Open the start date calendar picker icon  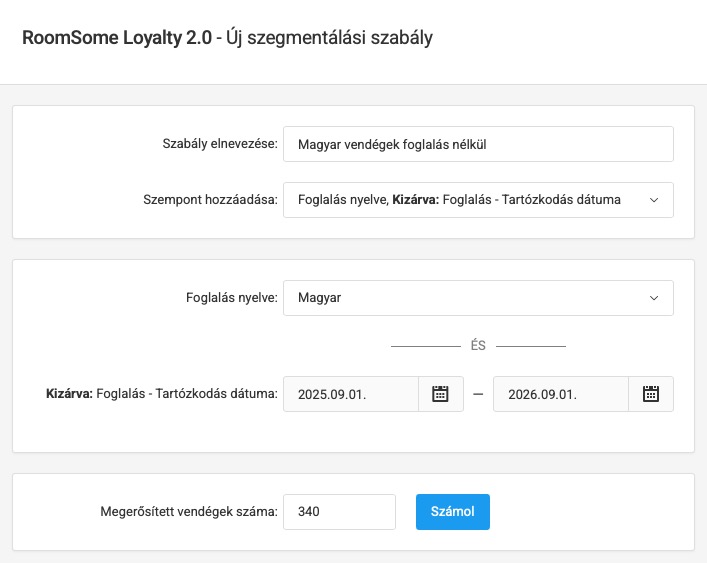pos(440,394)
